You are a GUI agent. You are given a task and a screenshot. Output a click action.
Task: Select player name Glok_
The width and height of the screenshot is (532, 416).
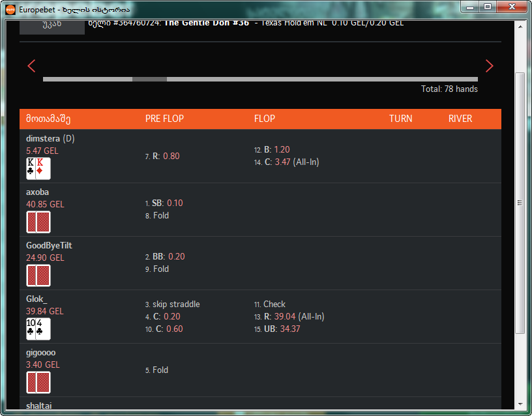click(37, 299)
